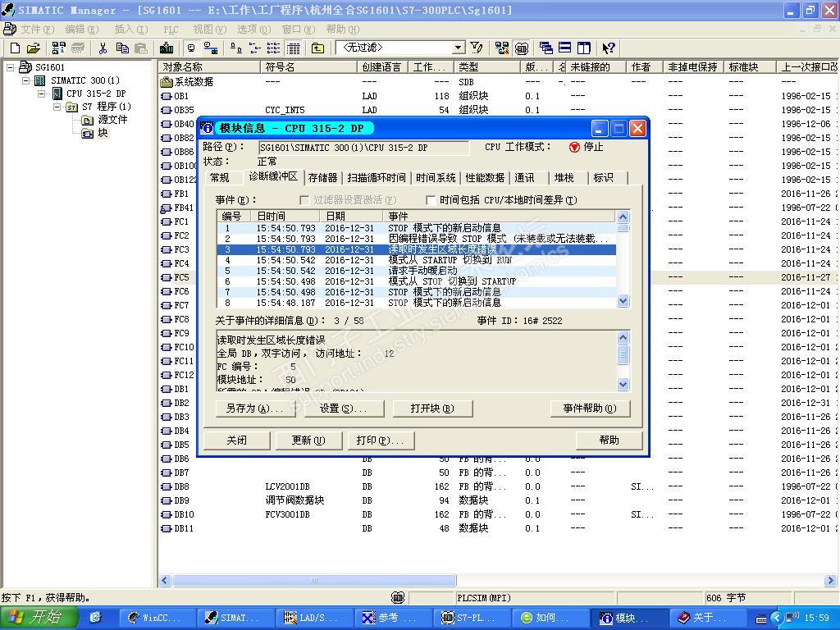The image size is (840, 630).
Task: Click the New project toolbar icon
Action: (x=15, y=48)
